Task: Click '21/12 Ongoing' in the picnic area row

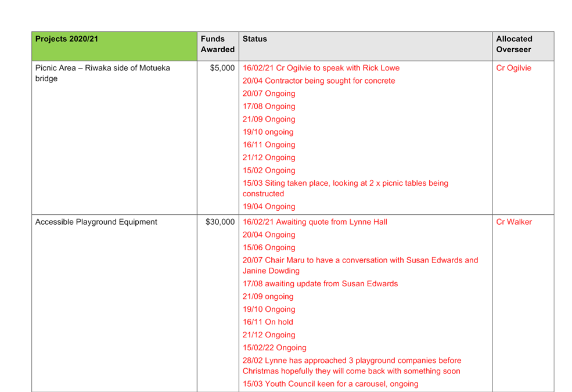Action: [x=269, y=157]
